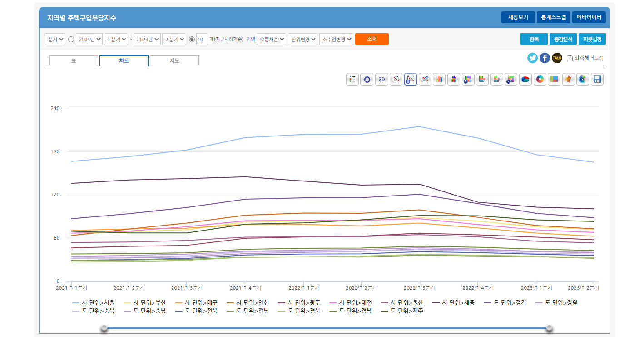Viewport: 644px width, 337px height.
Task: Switch to the 차트 tab
Action: (124, 61)
